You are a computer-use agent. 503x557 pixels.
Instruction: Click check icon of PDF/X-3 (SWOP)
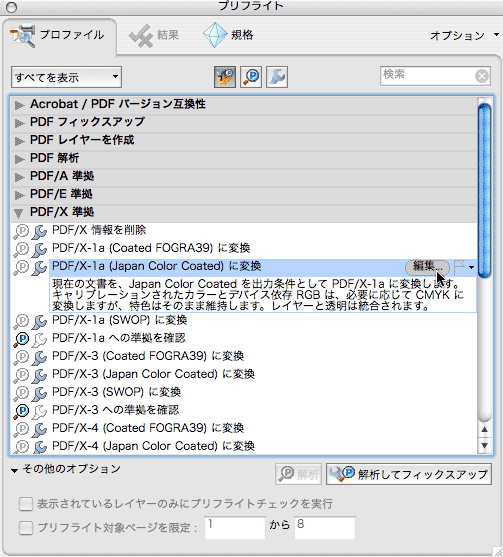click(x=21, y=393)
